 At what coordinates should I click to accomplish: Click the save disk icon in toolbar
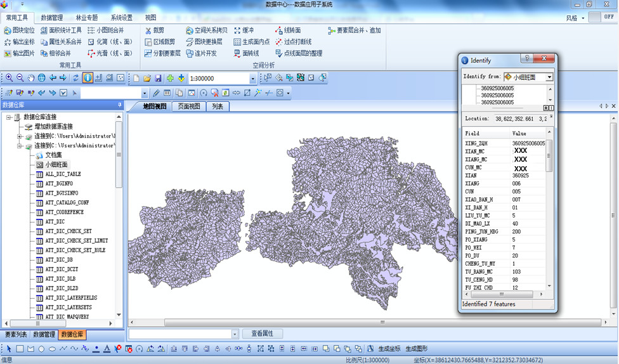(x=157, y=78)
